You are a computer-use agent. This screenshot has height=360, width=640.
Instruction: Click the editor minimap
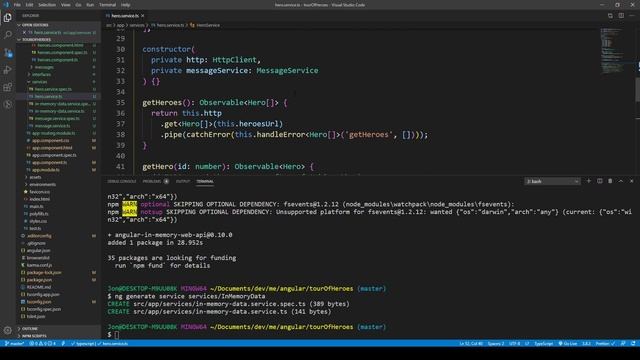click(613, 51)
